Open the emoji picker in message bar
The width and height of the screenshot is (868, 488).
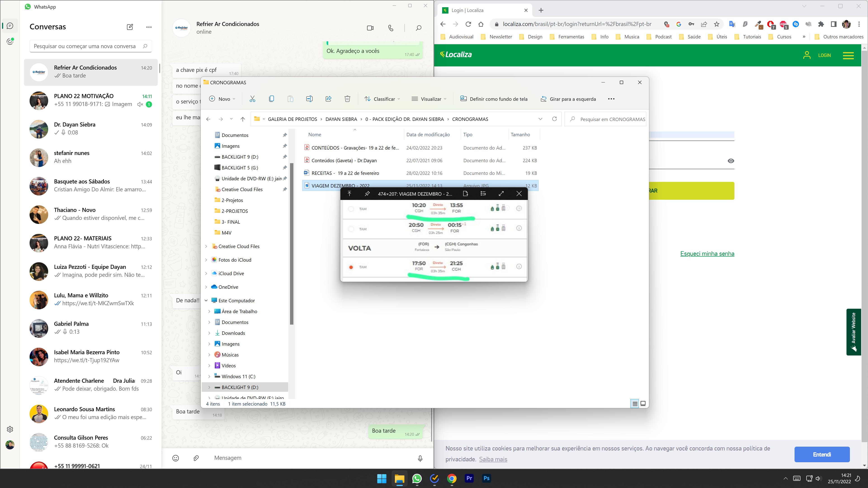coord(176,458)
